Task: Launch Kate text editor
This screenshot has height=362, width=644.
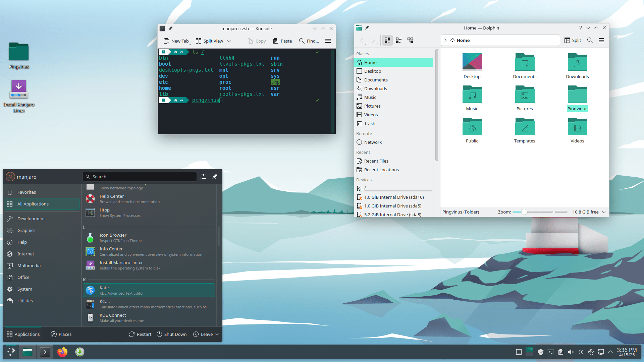Action: (149, 290)
